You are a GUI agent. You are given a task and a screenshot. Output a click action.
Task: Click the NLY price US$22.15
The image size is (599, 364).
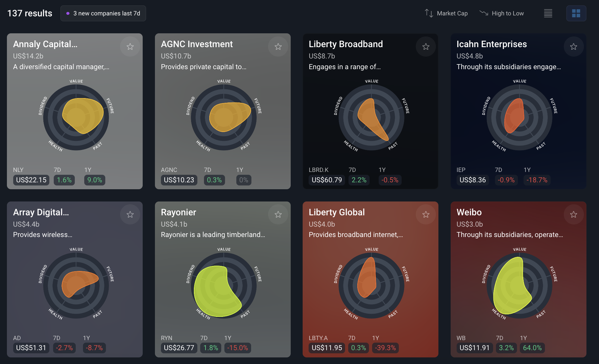point(31,180)
